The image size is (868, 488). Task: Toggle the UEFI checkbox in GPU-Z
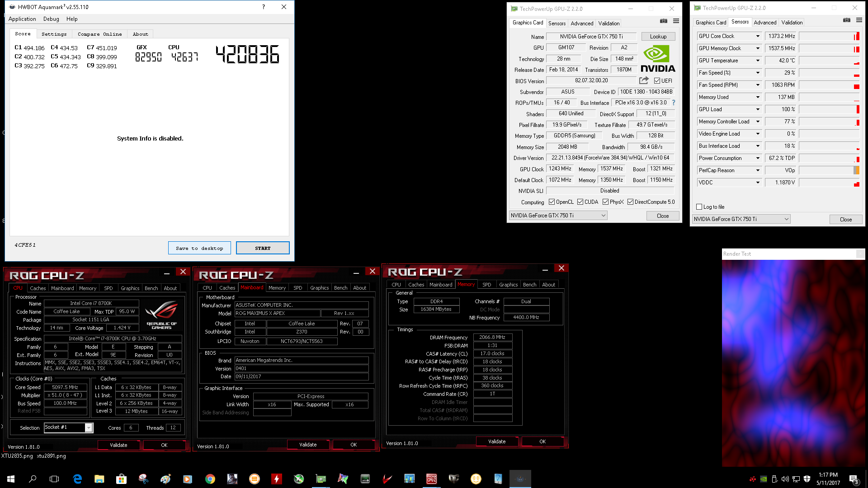(657, 80)
